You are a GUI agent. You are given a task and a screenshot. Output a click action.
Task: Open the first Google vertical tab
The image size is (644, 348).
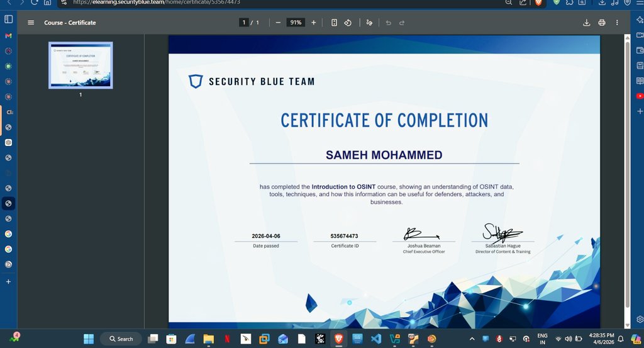click(8, 233)
